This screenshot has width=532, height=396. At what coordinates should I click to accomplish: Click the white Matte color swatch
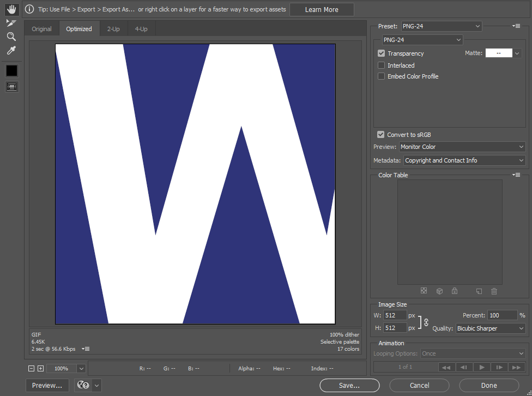499,53
